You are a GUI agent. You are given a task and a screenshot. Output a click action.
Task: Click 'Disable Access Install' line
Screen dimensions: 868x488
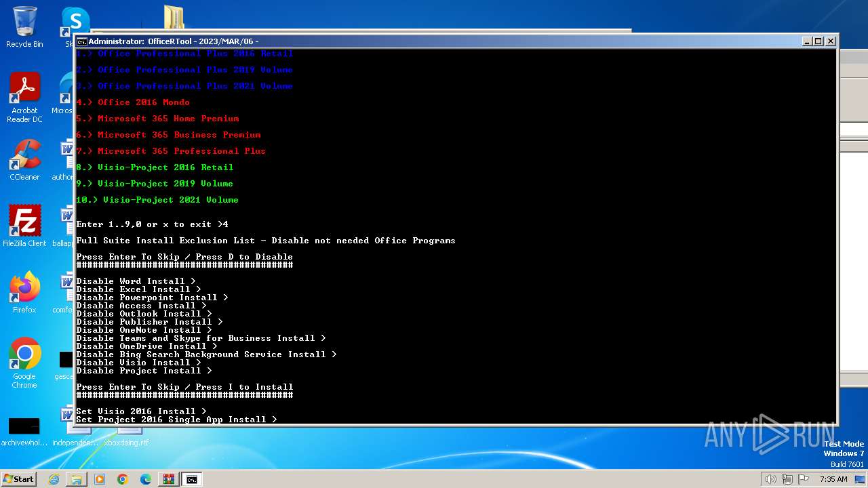[x=141, y=306]
